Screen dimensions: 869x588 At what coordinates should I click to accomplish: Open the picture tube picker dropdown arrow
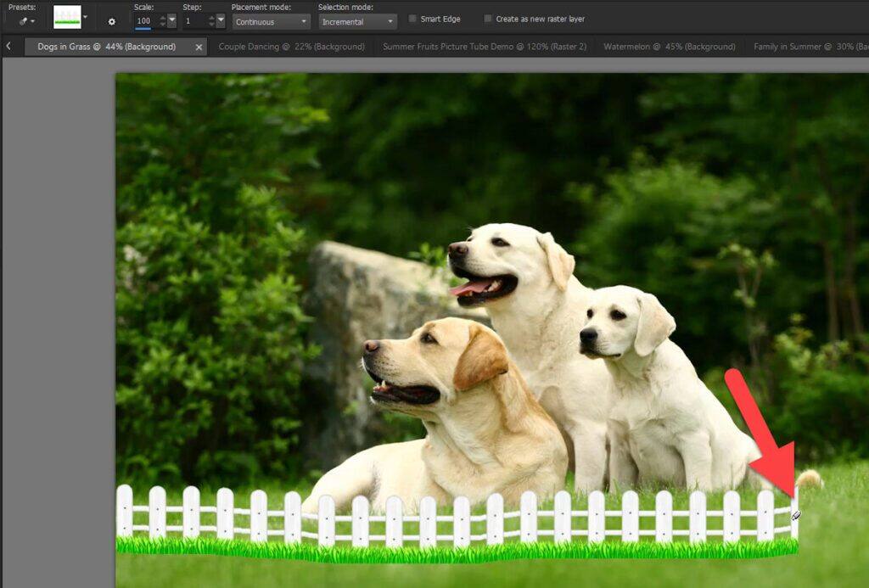(86, 17)
